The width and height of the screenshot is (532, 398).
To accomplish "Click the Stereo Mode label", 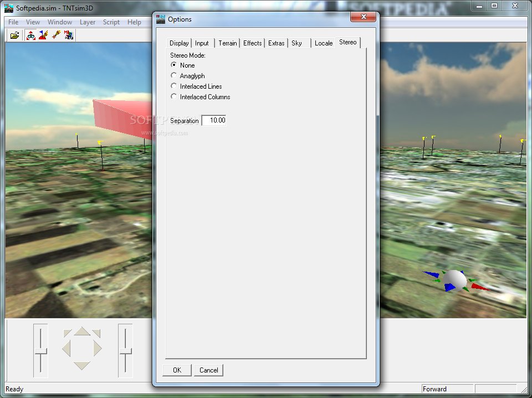I will point(188,55).
